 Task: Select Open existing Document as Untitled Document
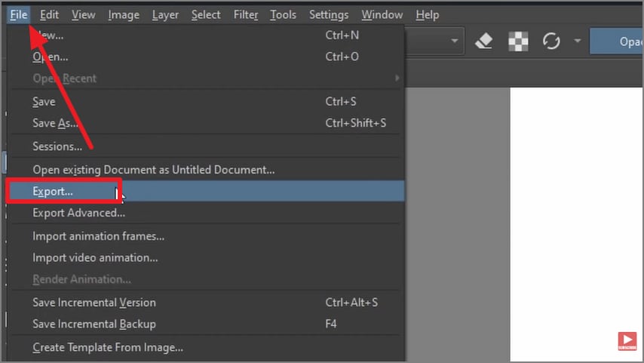(206, 170)
